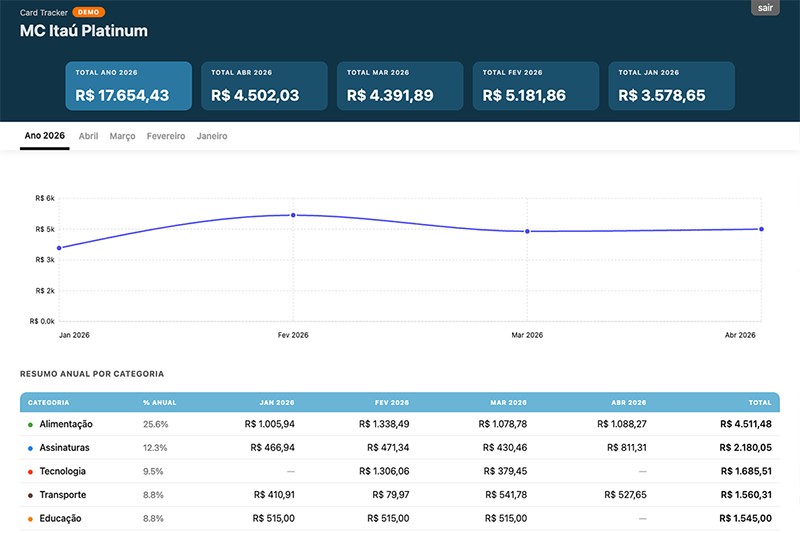Click the Jan 2026 data point on chart
The height and width of the screenshot is (533, 800).
pos(59,248)
